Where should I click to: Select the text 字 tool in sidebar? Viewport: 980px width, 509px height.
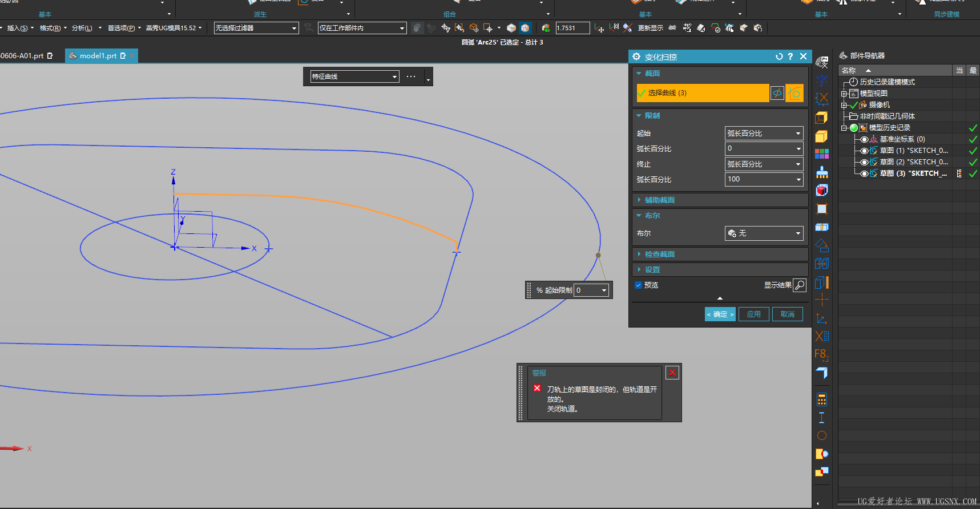[822, 80]
